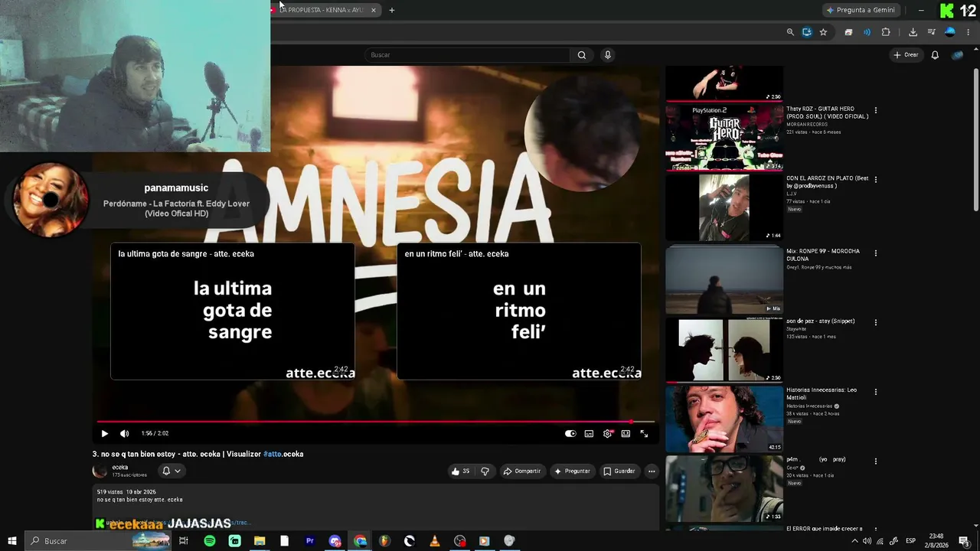Open options for 'son de paz - stay' video
980x551 pixels.
pyautogui.click(x=876, y=322)
